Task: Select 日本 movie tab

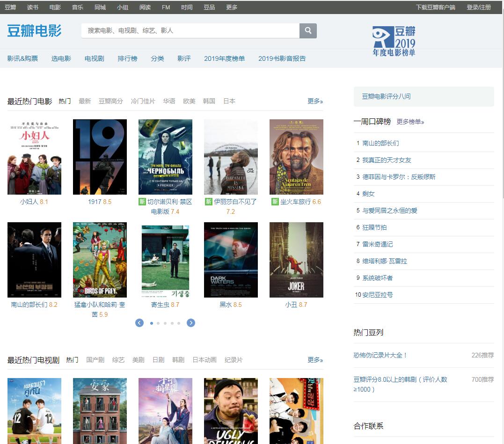Action: click(229, 101)
